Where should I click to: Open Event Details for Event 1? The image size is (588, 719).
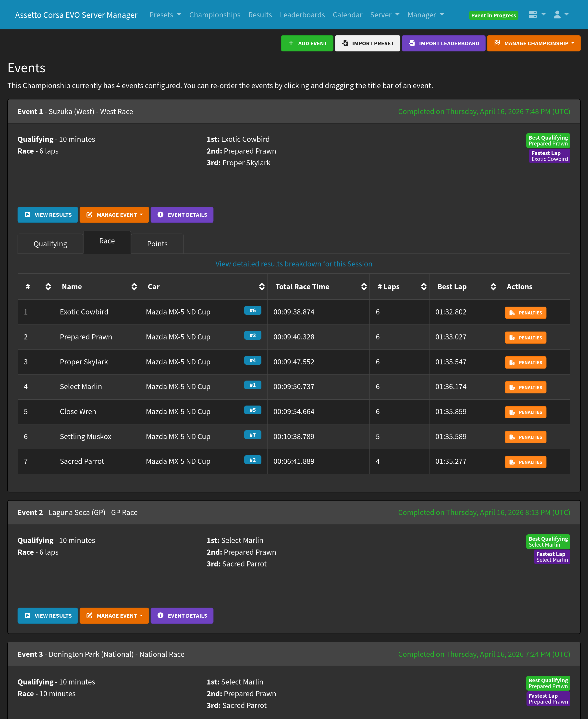[x=182, y=215]
